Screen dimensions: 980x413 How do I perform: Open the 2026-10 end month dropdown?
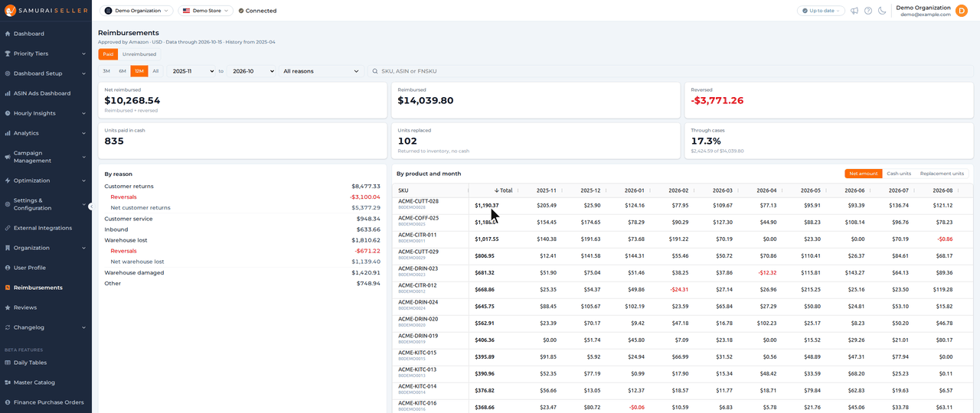coord(252,71)
